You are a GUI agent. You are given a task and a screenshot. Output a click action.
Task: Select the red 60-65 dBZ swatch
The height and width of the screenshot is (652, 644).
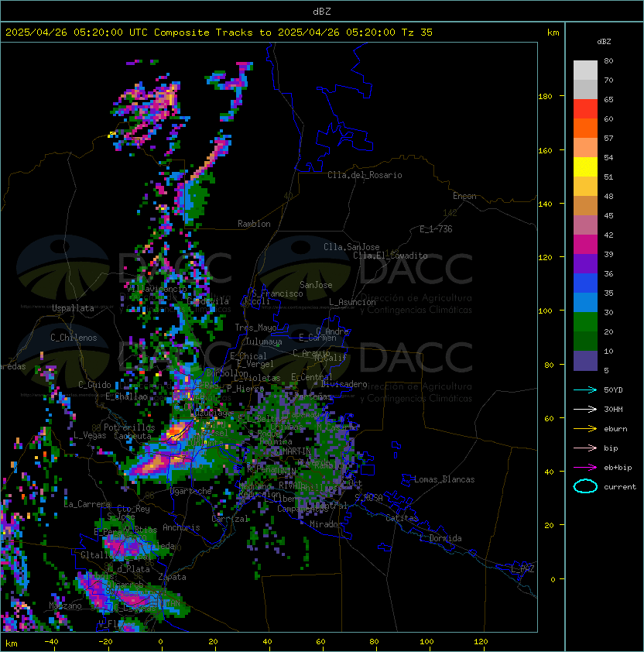tap(585, 109)
